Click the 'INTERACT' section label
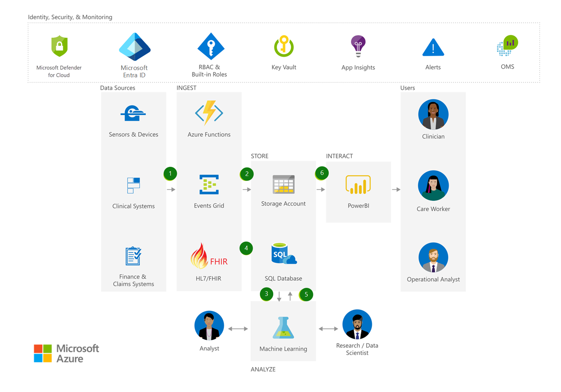This screenshot has height=392, width=561. coord(339,156)
